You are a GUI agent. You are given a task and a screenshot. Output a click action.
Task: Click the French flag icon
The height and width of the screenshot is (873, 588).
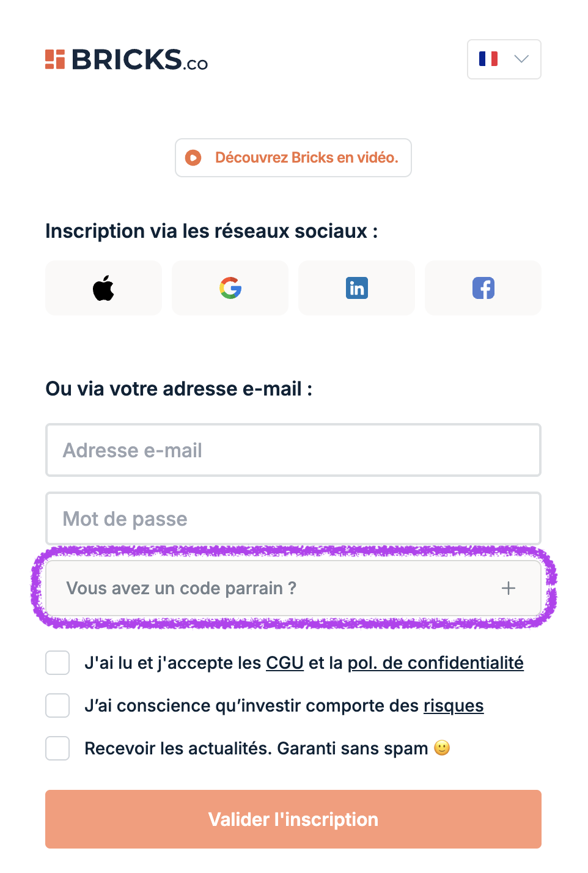click(x=488, y=59)
